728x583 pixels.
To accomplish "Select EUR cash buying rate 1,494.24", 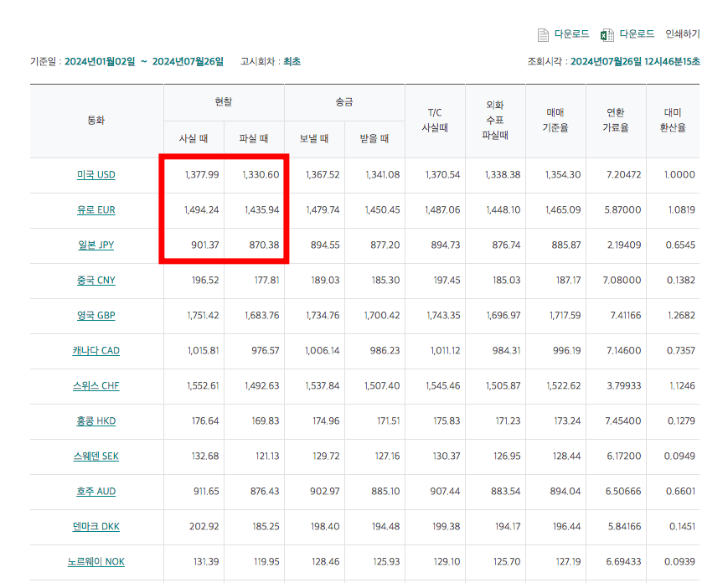I will (x=202, y=210).
